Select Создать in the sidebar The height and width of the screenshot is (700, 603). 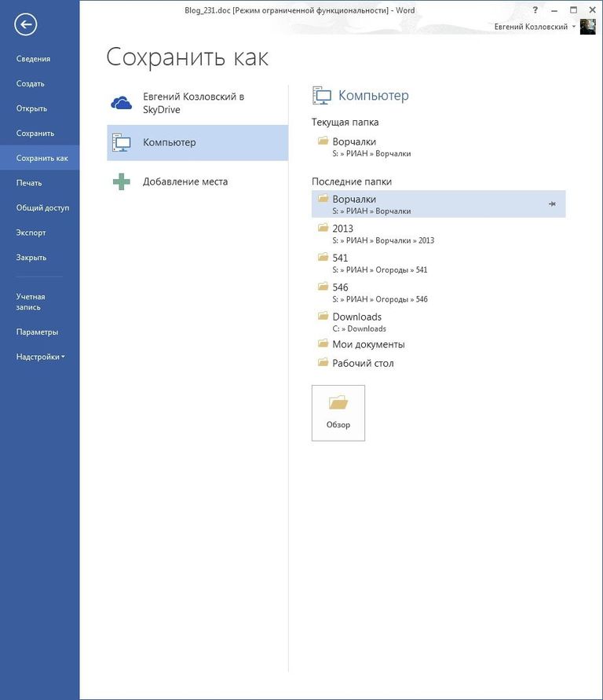[x=31, y=83]
